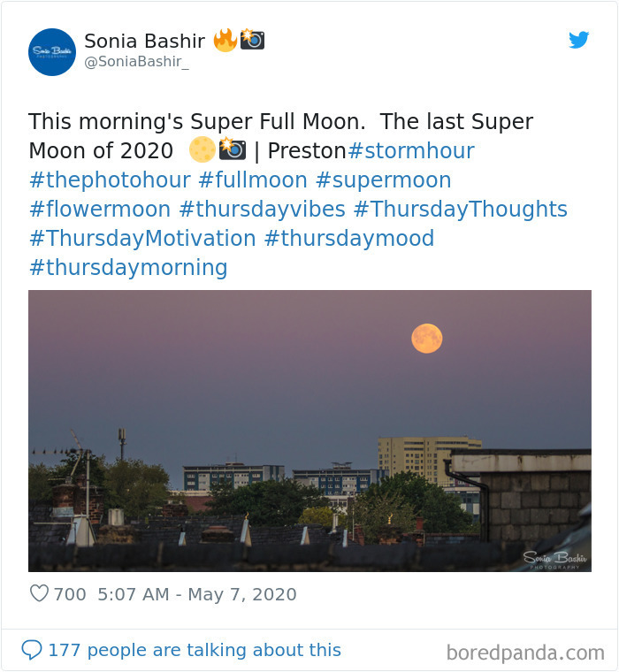Open the super moon photo

(309, 431)
